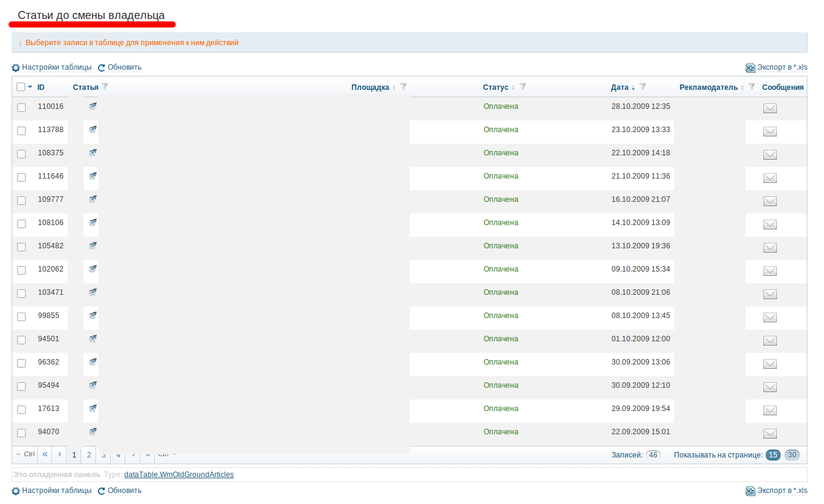Open article link icon for row 113788

92,130
